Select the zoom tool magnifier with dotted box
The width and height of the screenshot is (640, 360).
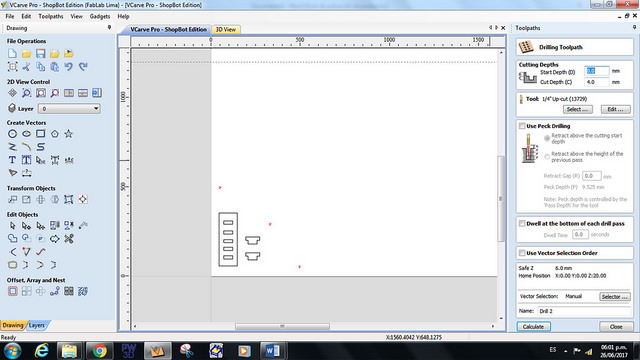point(27,93)
